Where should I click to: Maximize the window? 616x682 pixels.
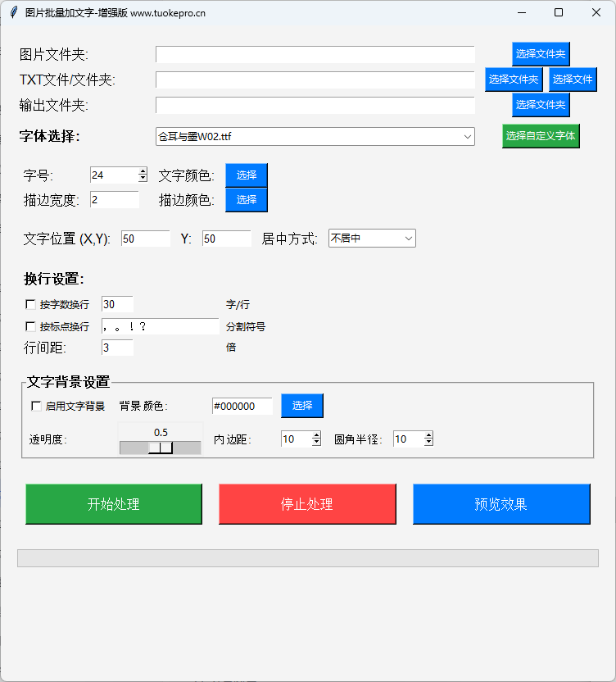559,12
